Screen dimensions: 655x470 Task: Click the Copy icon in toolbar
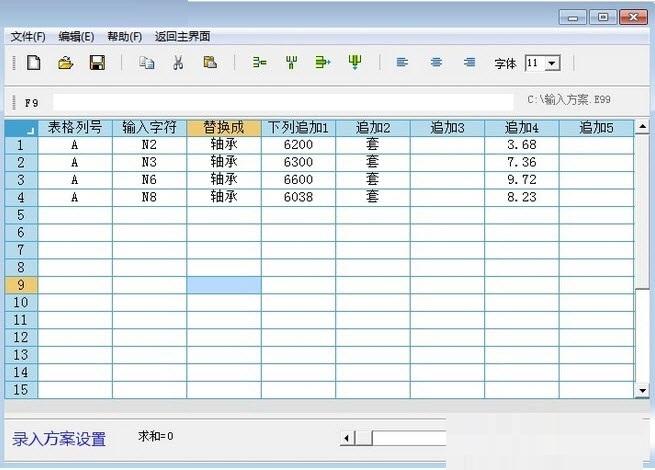click(147, 63)
